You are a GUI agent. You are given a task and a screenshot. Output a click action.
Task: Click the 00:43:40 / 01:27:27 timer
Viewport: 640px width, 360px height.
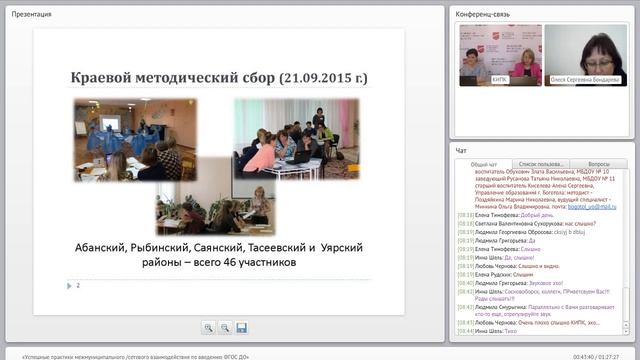pyautogui.click(x=596, y=357)
